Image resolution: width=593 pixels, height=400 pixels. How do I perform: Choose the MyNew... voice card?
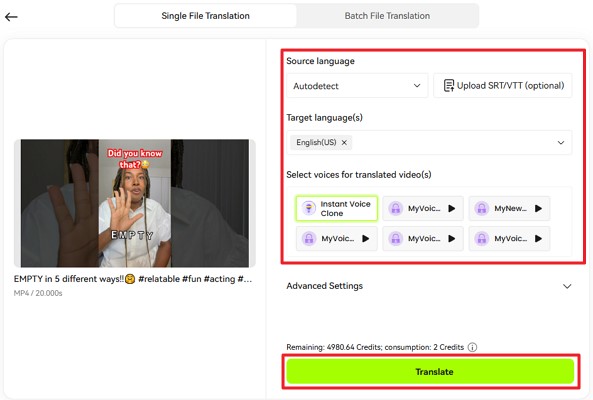509,208
